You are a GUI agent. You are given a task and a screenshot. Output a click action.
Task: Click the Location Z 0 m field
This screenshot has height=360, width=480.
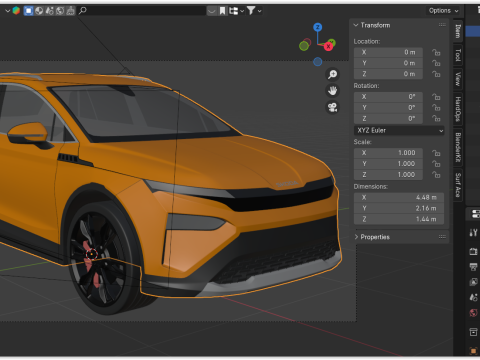388,74
